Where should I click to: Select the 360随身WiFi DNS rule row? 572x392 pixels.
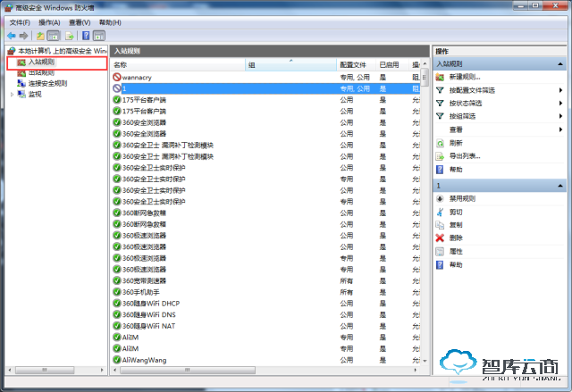tap(266, 314)
